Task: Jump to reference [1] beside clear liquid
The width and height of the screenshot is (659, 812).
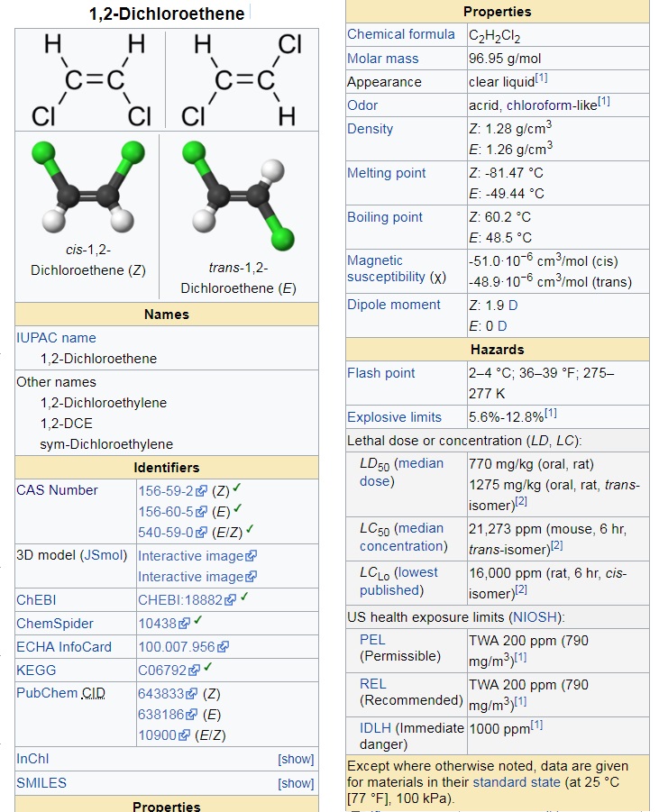Action: click(542, 78)
